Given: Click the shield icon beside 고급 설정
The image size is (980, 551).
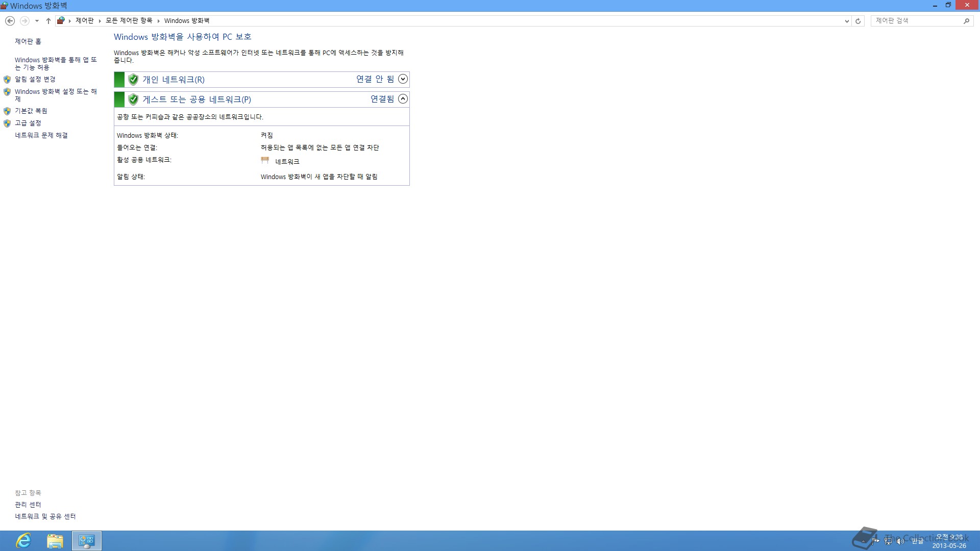Looking at the screenshot, I should coord(7,123).
